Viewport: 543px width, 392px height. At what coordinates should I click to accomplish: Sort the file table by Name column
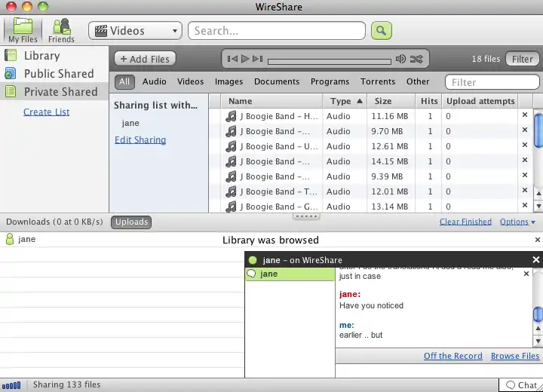(x=271, y=101)
